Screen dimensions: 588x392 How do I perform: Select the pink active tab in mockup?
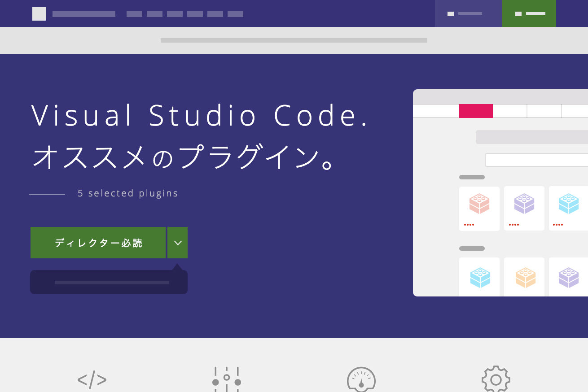click(476, 111)
